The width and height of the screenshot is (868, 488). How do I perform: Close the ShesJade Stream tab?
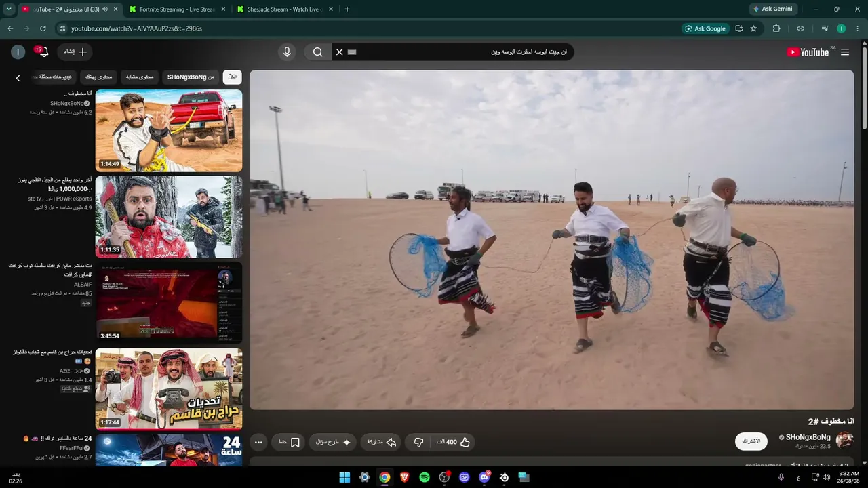[332, 9]
